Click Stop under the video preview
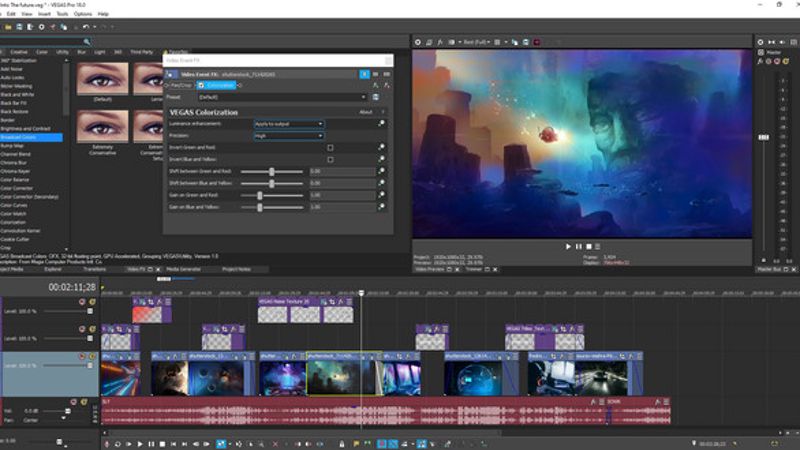800x450 pixels. point(588,246)
